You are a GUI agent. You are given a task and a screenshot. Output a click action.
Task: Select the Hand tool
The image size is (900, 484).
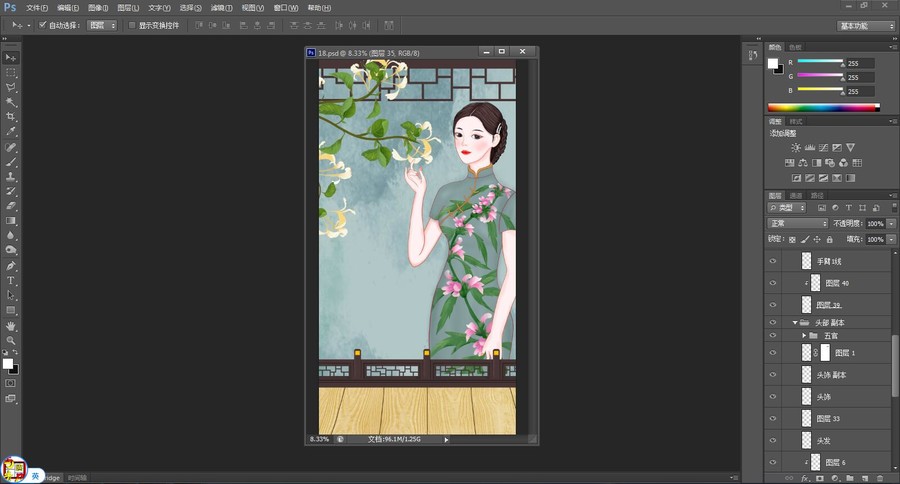(x=10, y=326)
